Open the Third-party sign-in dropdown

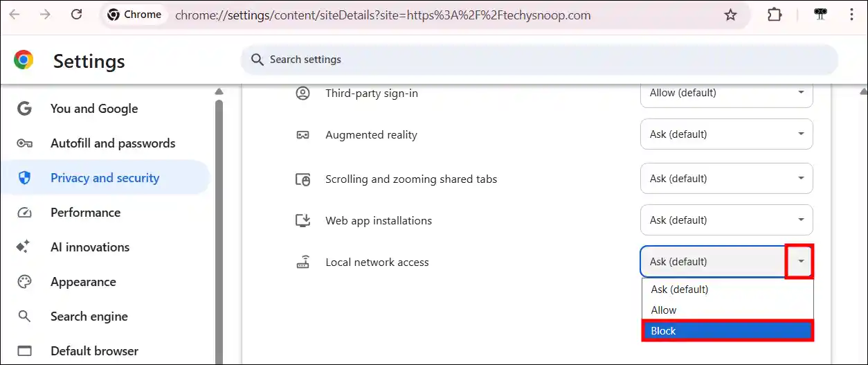[727, 93]
